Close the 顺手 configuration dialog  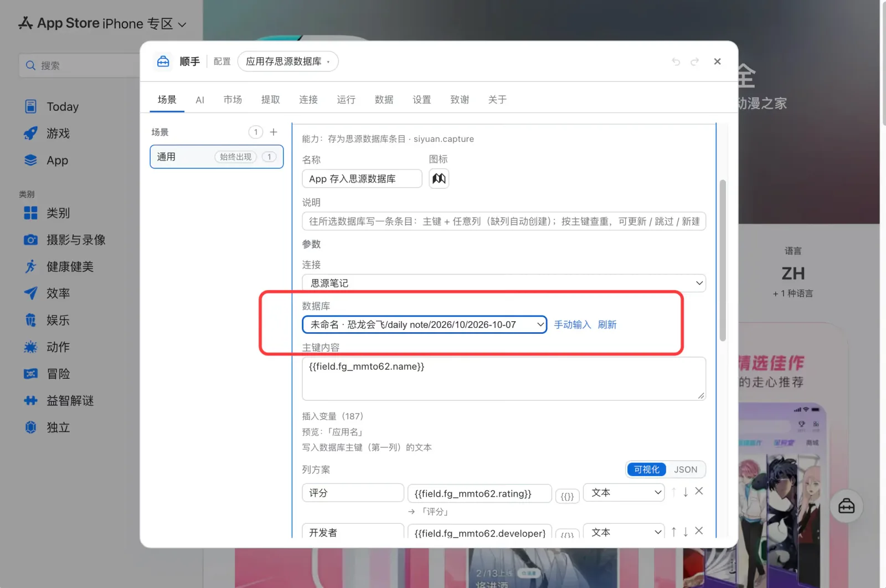(x=717, y=61)
